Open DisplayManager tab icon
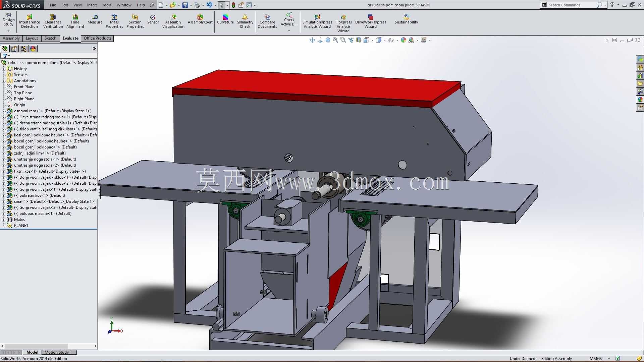Viewport: 644px width, 362px height. (33, 49)
